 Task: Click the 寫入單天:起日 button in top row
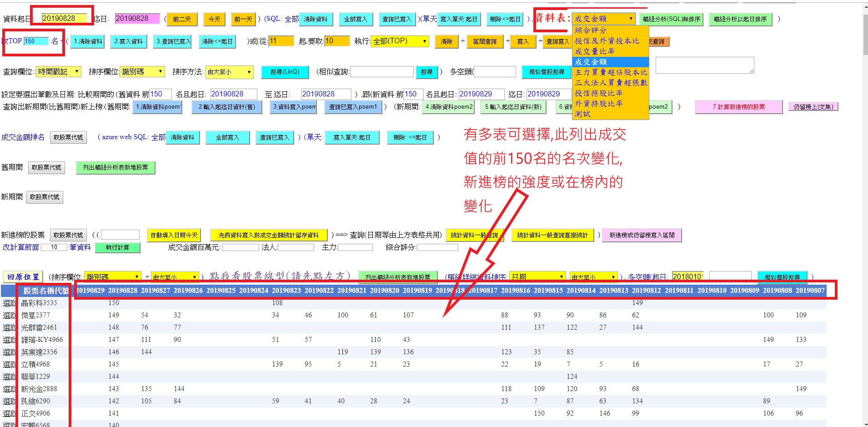click(459, 19)
